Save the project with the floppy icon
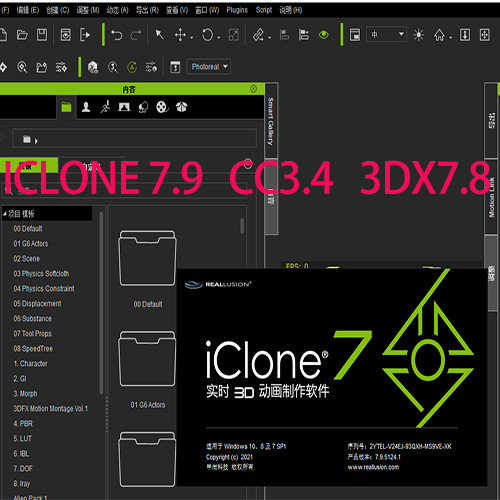500x500 pixels. coord(42,35)
